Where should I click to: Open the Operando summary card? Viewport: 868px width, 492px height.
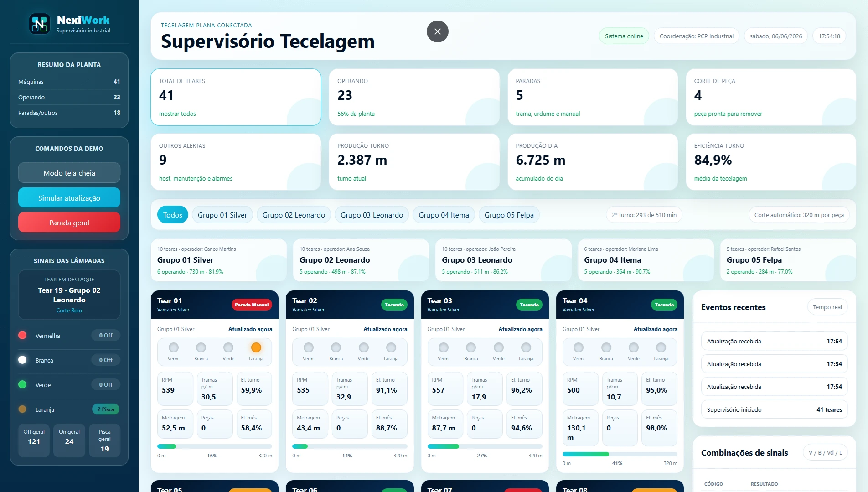pos(414,97)
